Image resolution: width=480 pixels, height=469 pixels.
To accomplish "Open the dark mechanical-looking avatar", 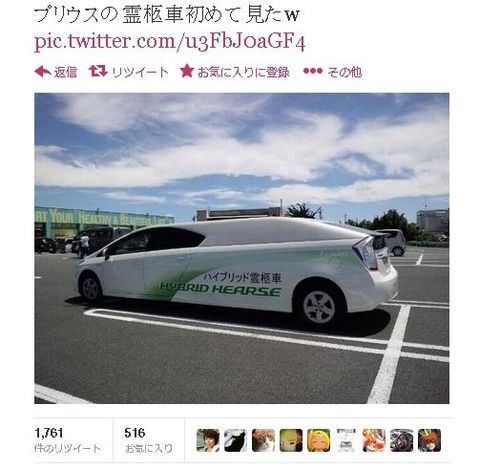I will [402, 440].
